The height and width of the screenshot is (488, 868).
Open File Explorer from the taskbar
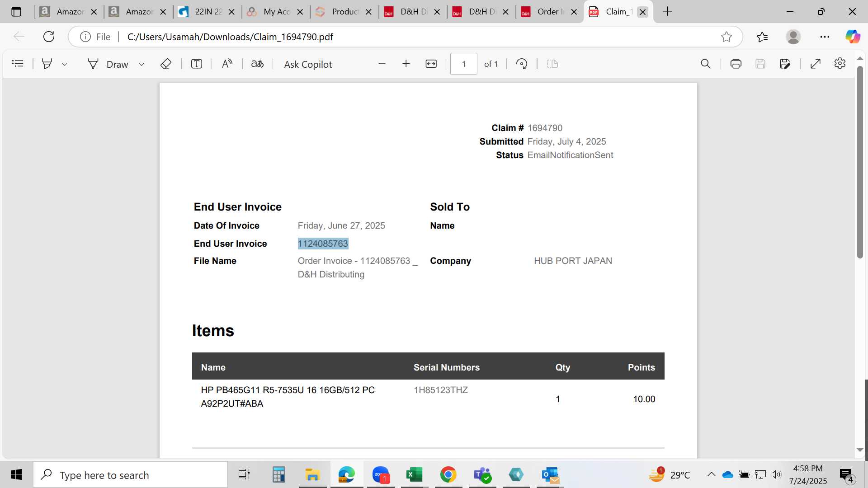pyautogui.click(x=312, y=475)
